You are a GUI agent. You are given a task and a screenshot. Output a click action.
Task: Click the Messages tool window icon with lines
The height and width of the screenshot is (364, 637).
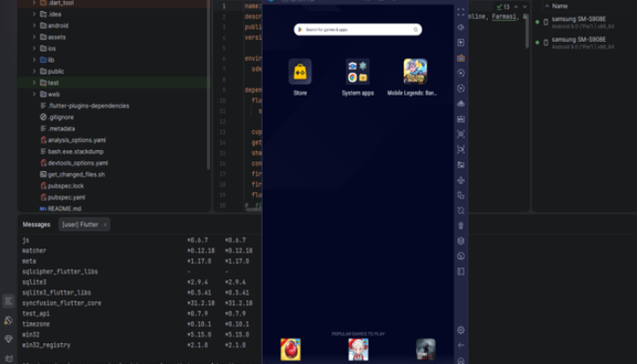click(x=8, y=301)
